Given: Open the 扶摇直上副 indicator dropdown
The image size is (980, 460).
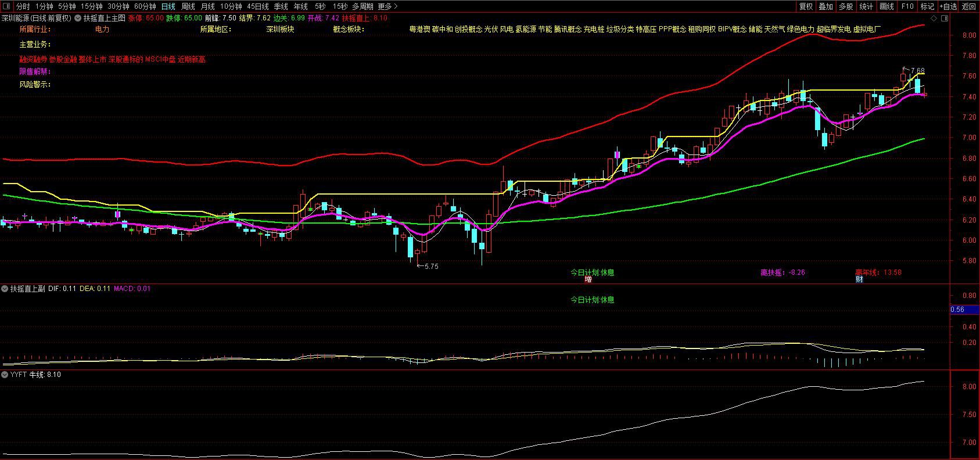Looking at the screenshot, I should (x=5, y=288).
